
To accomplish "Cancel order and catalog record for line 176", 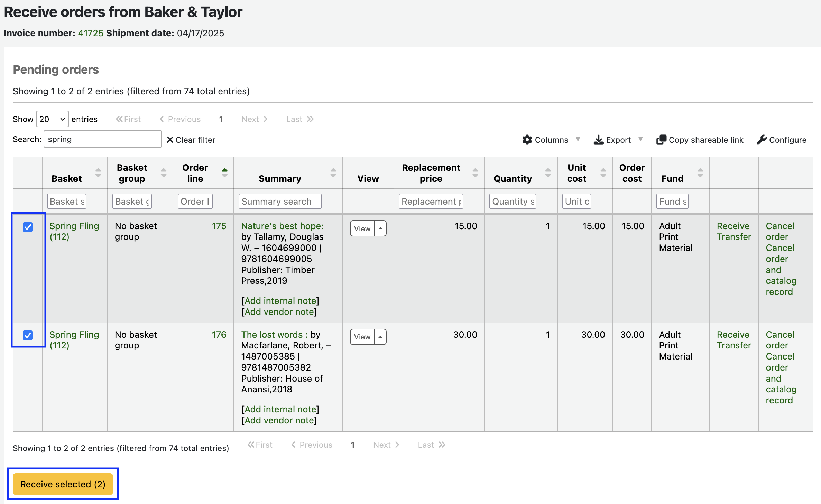I will click(781, 379).
